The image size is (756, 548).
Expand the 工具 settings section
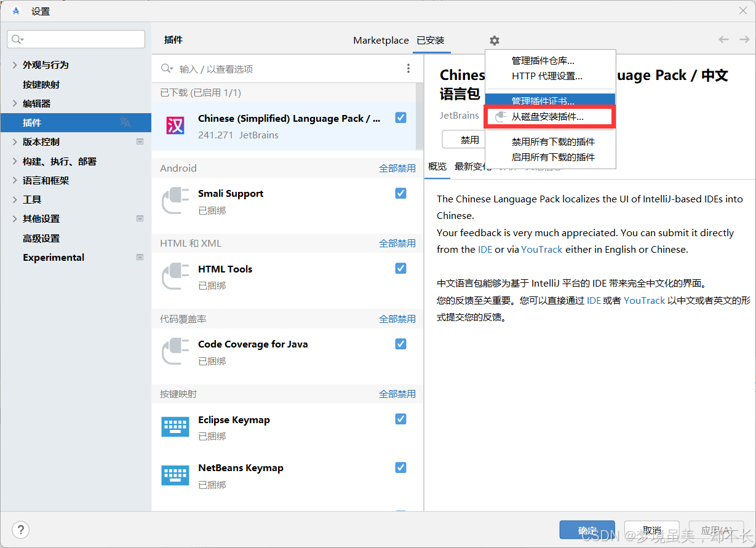coord(15,199)
